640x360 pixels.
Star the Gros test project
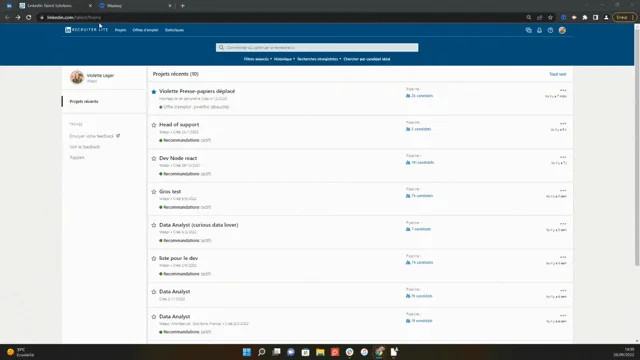[x=154, y=192]
